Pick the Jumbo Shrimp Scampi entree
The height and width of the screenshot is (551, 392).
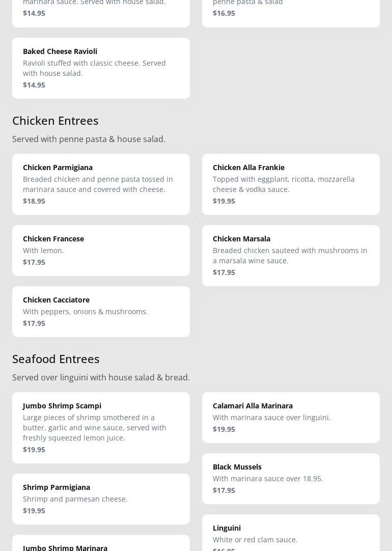pyautogui.click(x=101, y=427)
